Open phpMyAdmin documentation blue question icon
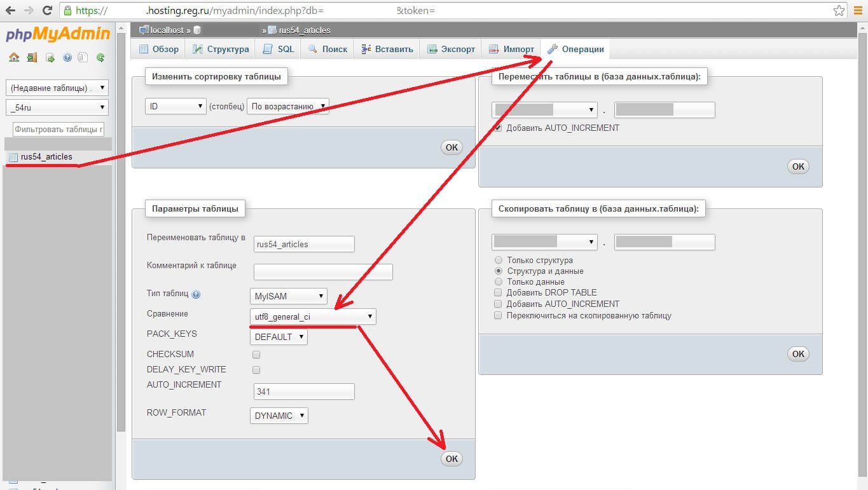868x490 pixels. coord(67,57)
